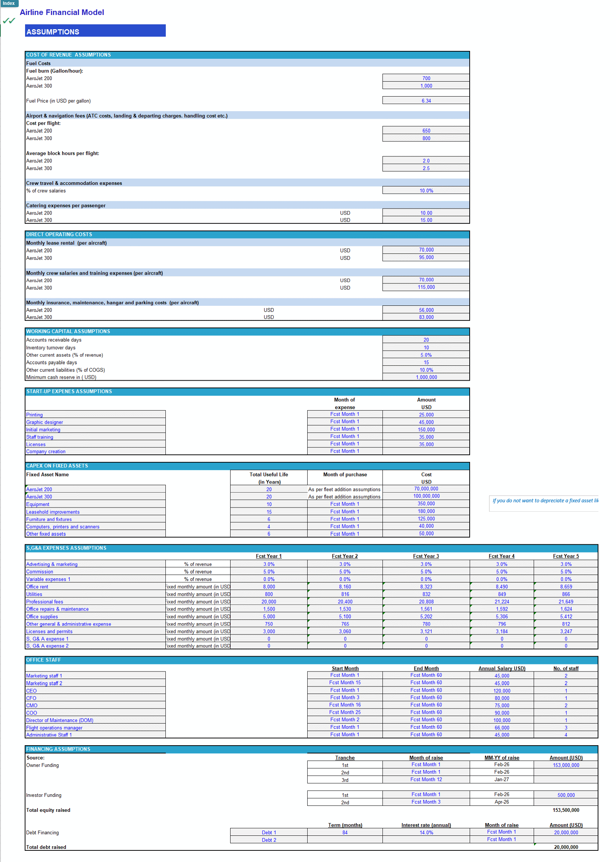Click Accounts receivable days value 20

click(426, 339)
